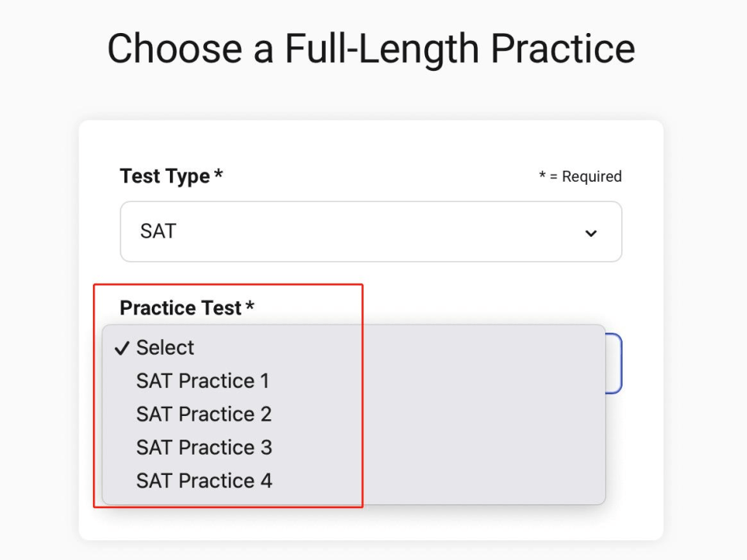Click the asterisk next to Practice Test

[x=250, y=306]
